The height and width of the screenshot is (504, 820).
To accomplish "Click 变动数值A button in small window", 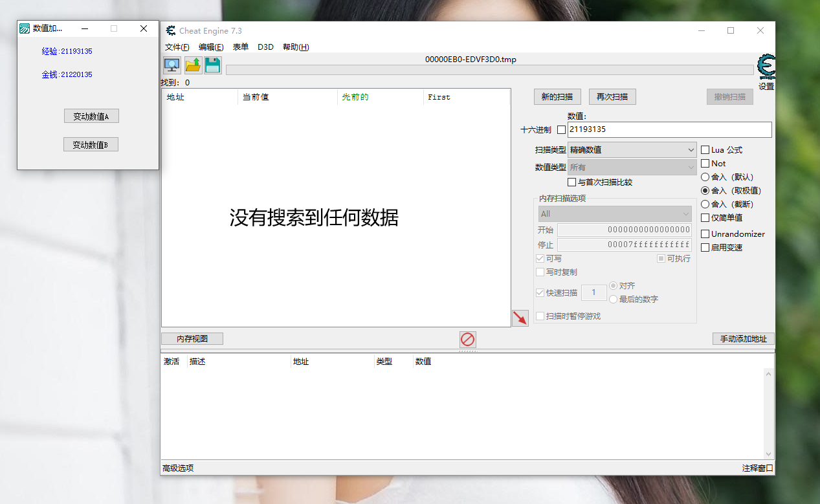I will click(91, 116).
